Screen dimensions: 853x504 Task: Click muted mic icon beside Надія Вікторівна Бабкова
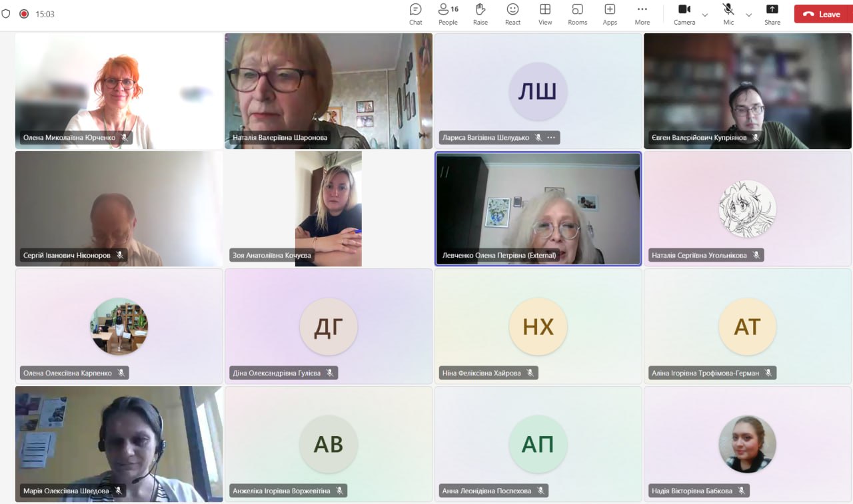[x=742, y=491]
